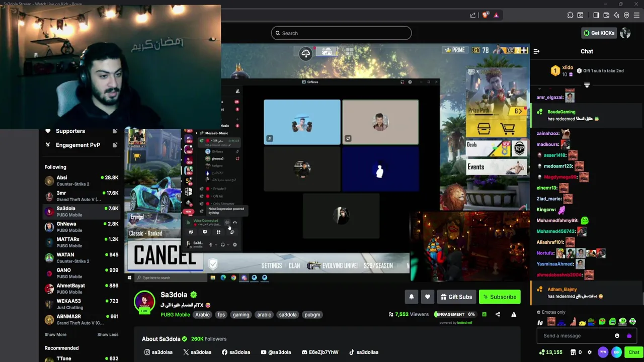This screenshot has width=644, height=362.
Task: Open the Brave VPN shield icon
Action: [626, 15]
